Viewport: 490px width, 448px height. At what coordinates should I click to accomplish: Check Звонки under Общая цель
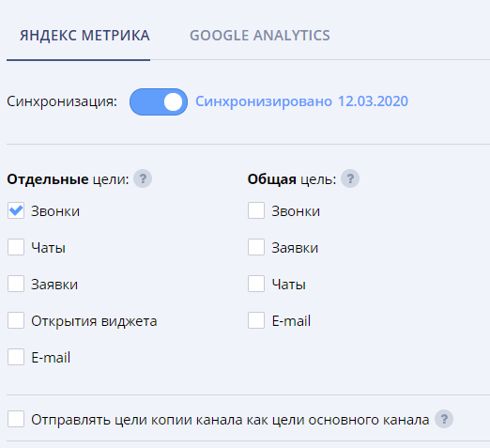coord(256,210)
